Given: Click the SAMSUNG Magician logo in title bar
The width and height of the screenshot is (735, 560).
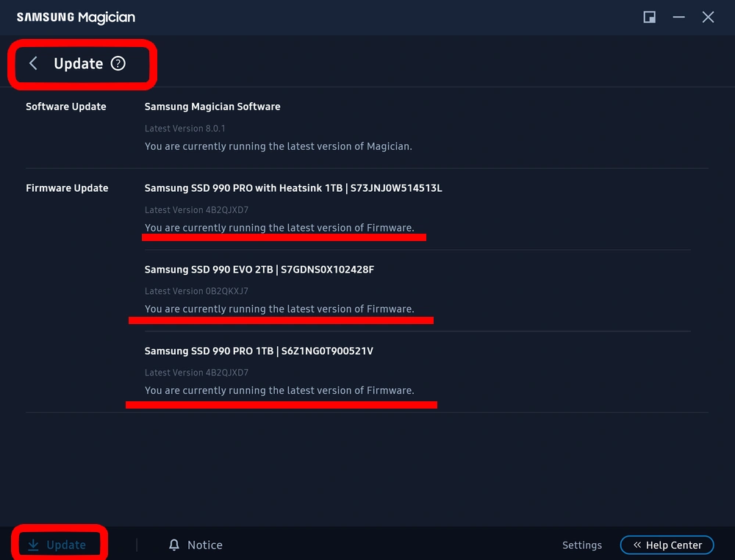Looking at the screenshot, I should (x=76, y=18).
